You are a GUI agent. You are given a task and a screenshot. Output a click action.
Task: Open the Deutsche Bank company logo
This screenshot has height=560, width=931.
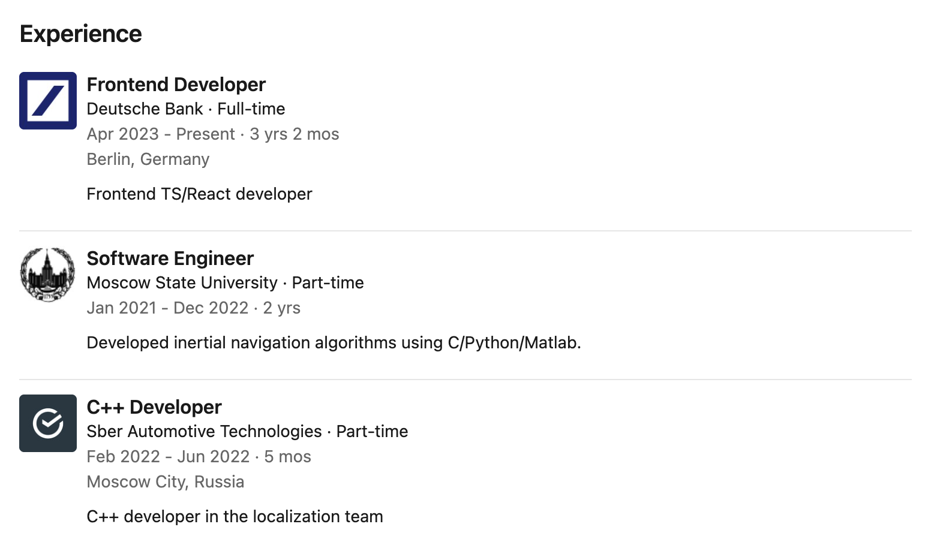pos(48,101)
